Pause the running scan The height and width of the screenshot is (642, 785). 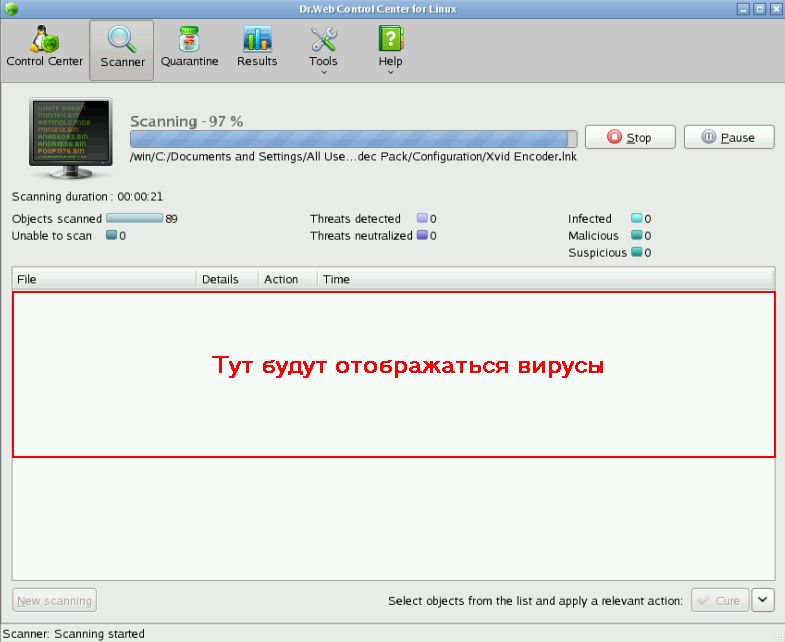(x=729, y=137)
